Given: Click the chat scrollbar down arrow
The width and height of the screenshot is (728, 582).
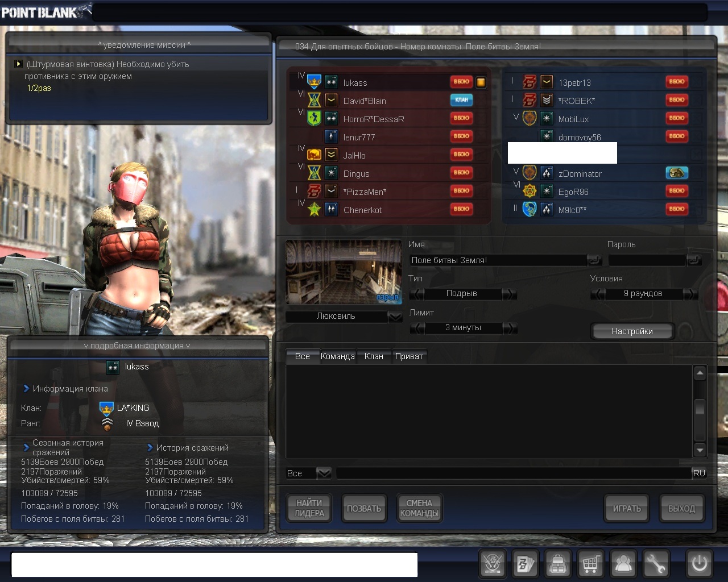Looking at the screenshot, I should pyautogui.click(x=700, y=450).
